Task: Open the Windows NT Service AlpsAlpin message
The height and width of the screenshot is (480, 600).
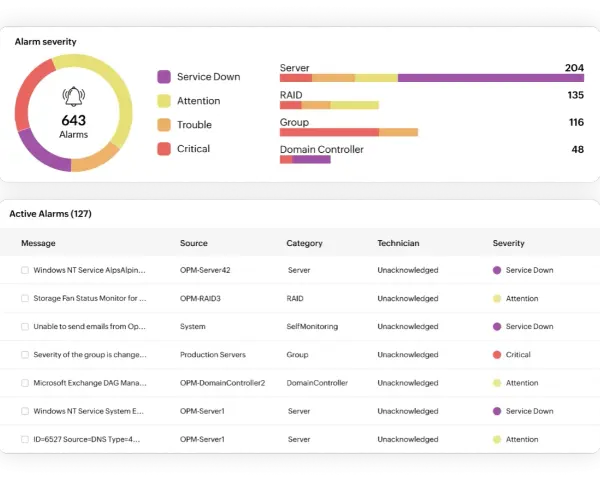Action: (90, 270)
